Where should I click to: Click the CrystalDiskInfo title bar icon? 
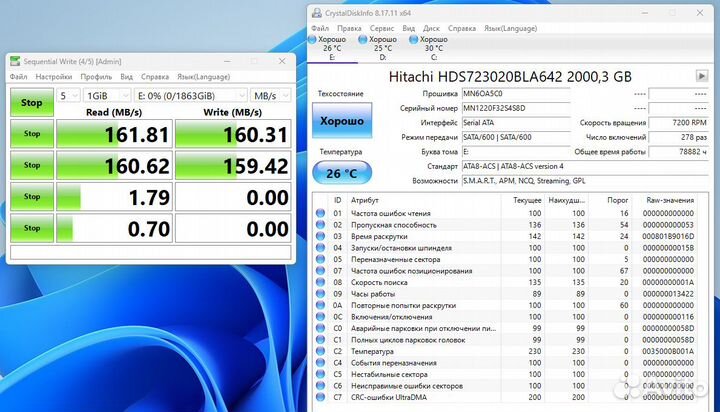click(317, 13)
